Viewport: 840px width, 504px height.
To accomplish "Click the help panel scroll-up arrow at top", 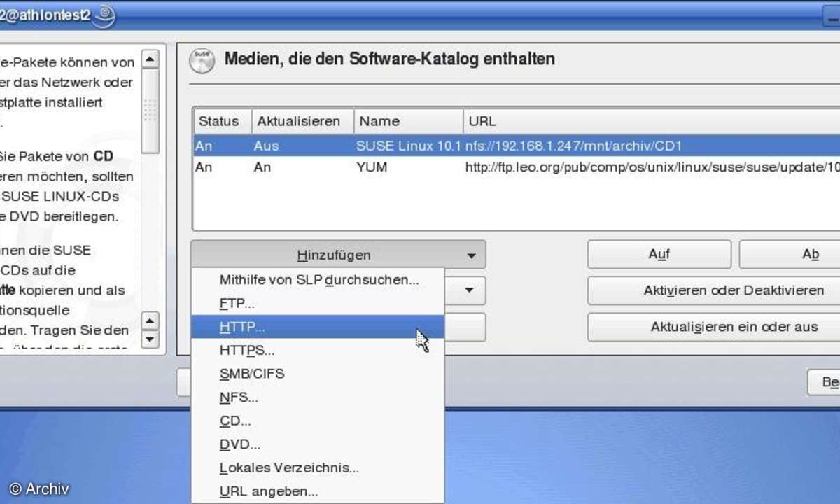I will point(150,59).
